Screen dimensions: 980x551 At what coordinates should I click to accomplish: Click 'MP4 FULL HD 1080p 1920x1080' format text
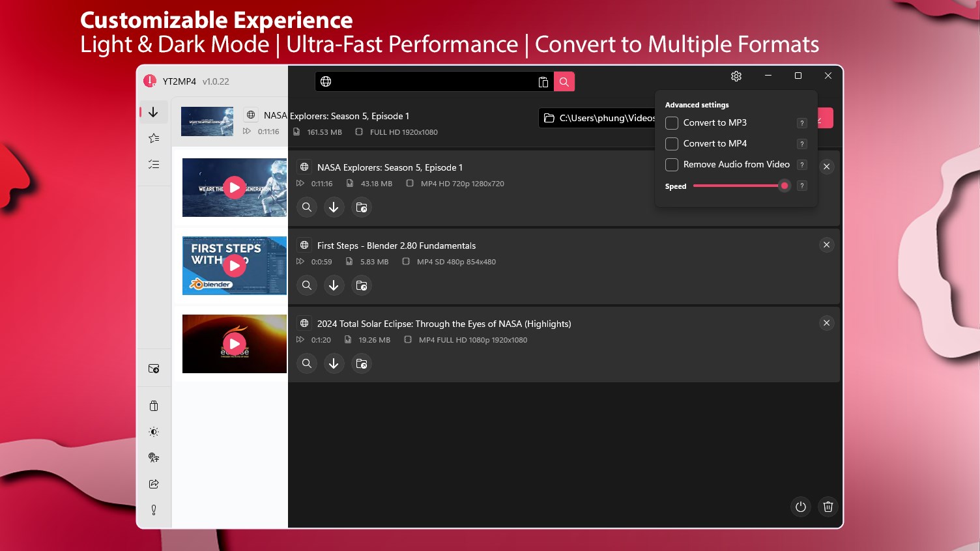tap(473, 340)
